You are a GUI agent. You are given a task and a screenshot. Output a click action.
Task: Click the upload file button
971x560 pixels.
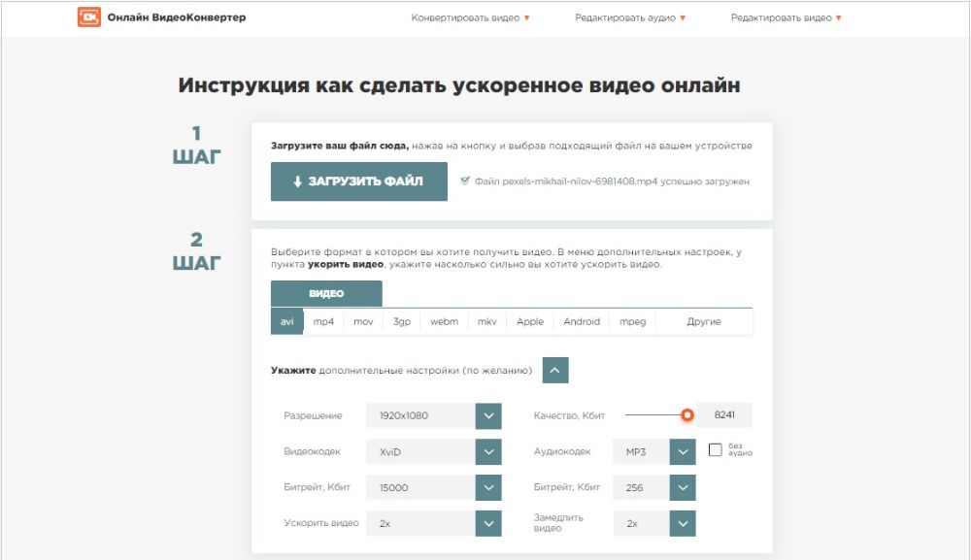[x=358, y=181]
